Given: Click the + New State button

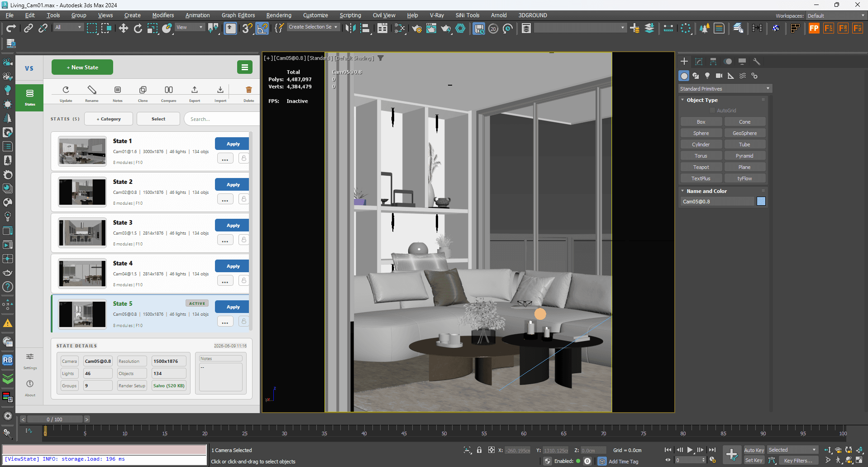Looking at the screenshot, I should click(82, 67).
